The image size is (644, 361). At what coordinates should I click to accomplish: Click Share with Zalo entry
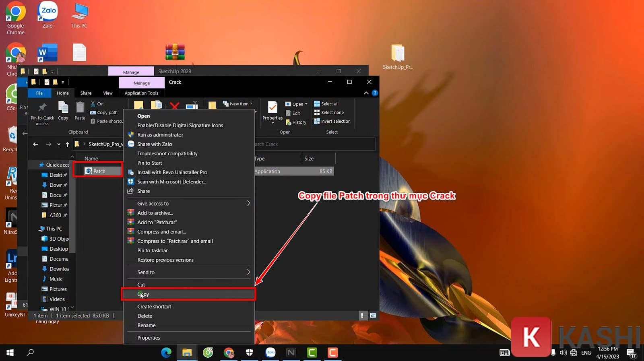(188, 144)
